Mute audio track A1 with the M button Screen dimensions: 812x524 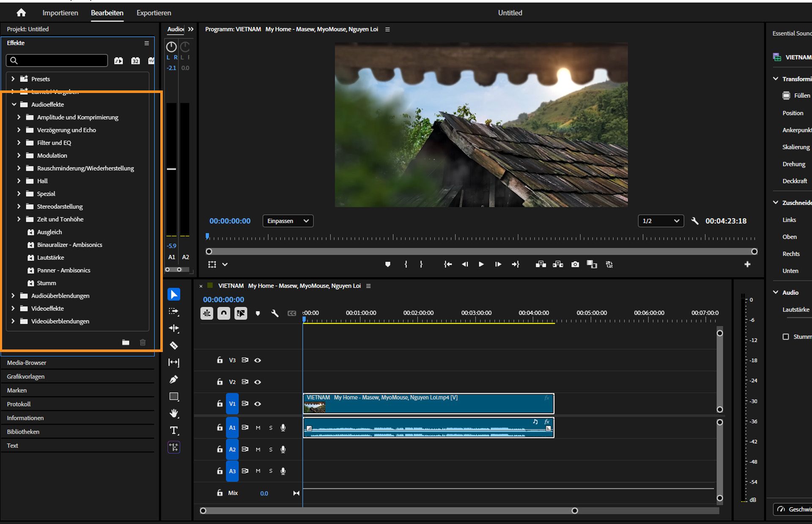tap(258, 427)
